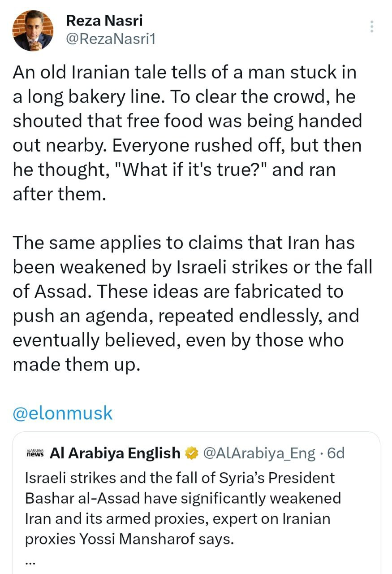Click the @AlArabiya_Eng handle
The image size is (392, 574).
pos(259,453)
